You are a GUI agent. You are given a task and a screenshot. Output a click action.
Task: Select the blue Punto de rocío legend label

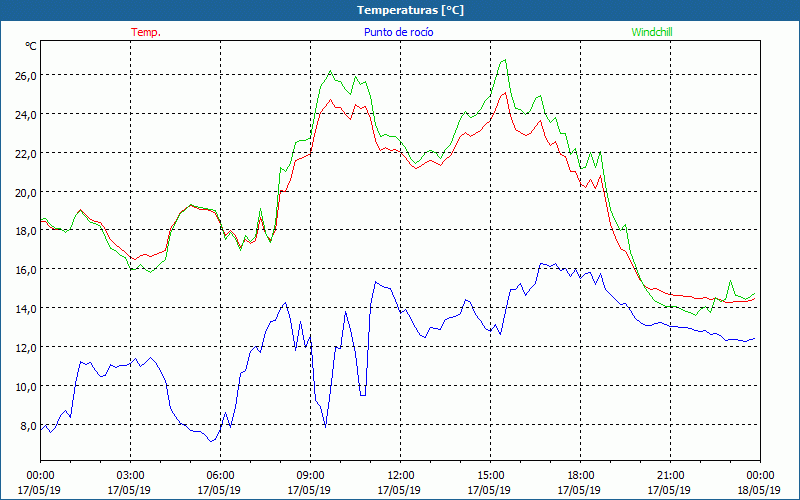[x=398, y=32]
